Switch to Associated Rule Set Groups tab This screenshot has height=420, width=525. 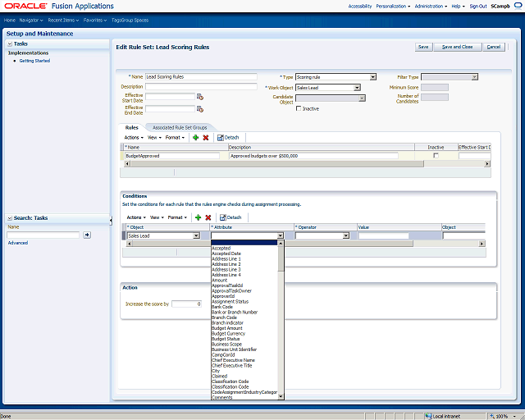pyautogui.click(x=180, y=128)
